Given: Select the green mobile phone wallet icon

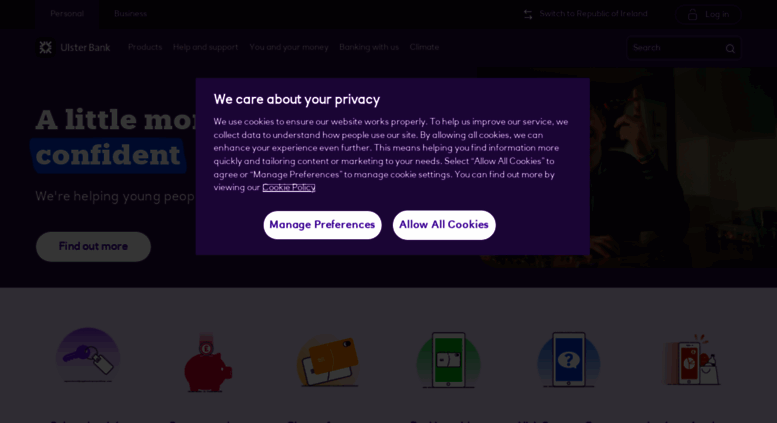Looking at the screenshot, I should [448, 360].
